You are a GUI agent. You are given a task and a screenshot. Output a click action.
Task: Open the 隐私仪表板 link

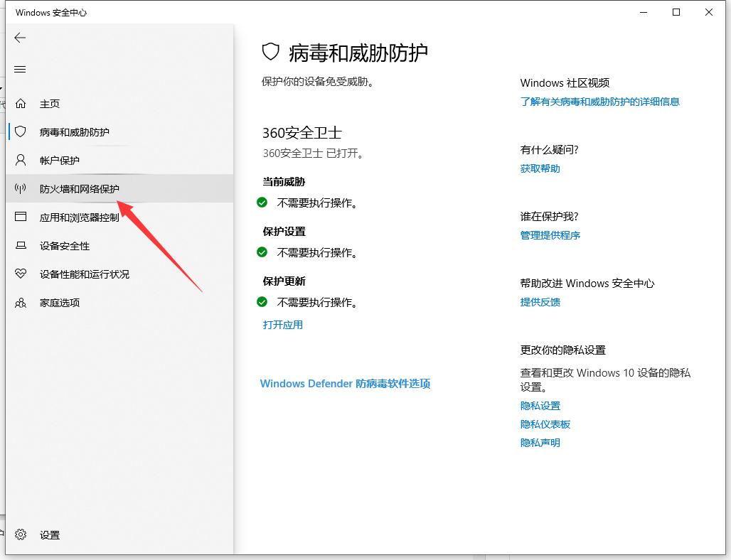(x=544, y=424)
